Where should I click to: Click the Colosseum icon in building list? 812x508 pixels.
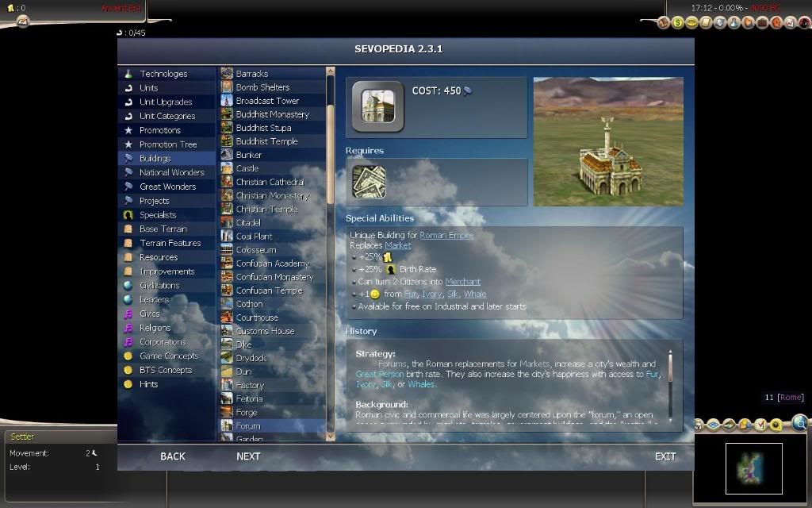point(227,249)
